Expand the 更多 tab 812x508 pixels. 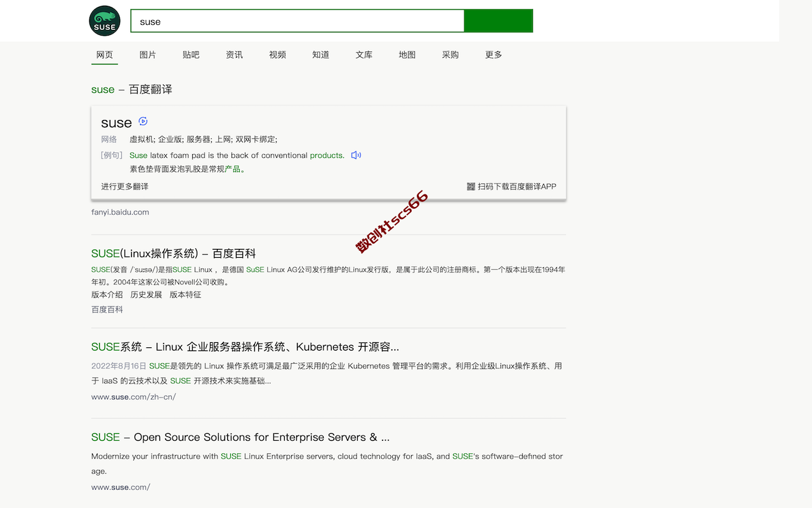point(494,55)
